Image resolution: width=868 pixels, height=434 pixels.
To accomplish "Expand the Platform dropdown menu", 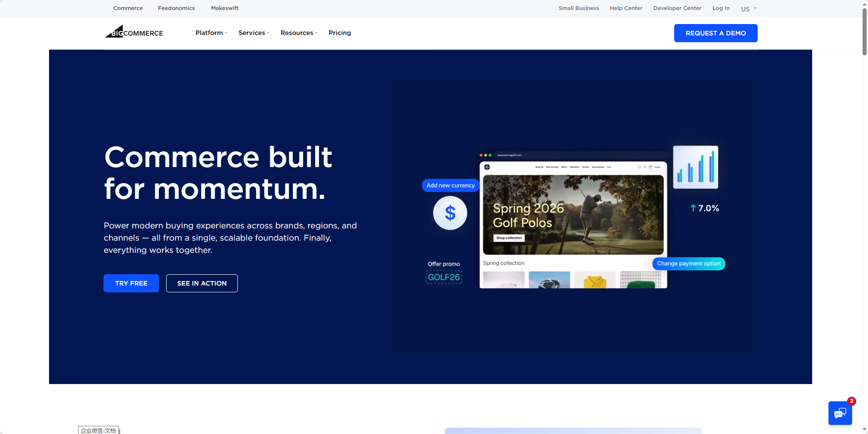I will pyautogui.click(x=211, y=33).
